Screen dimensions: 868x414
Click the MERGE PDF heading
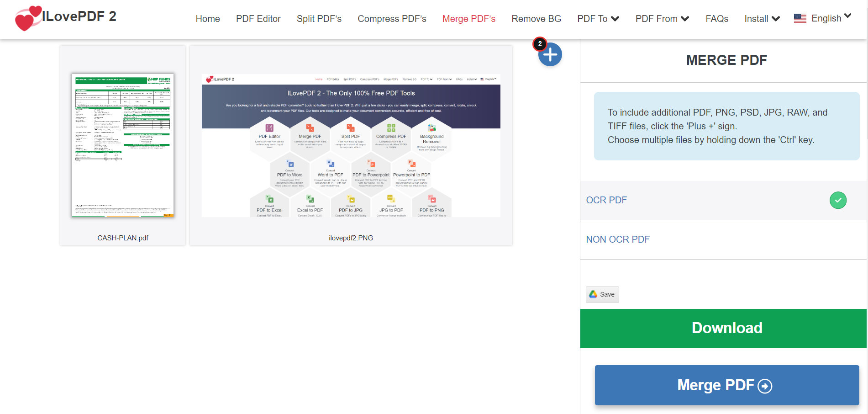(726, 60)
